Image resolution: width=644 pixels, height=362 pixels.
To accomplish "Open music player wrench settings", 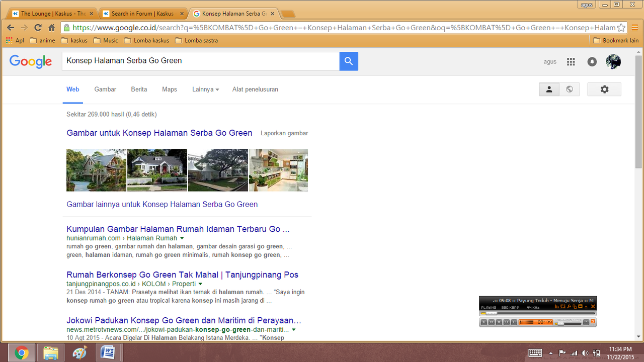I will pyautogui.click(x=569, y=307).
